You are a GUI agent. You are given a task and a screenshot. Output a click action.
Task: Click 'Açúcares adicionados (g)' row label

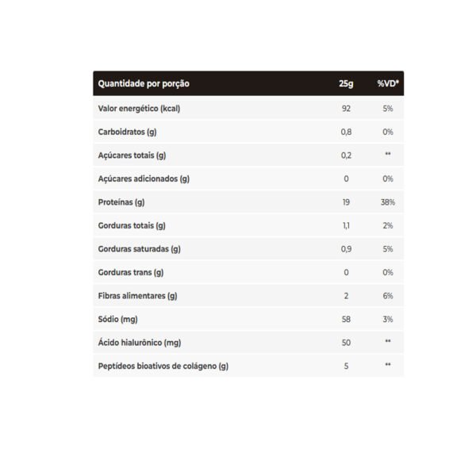point(144,178)
